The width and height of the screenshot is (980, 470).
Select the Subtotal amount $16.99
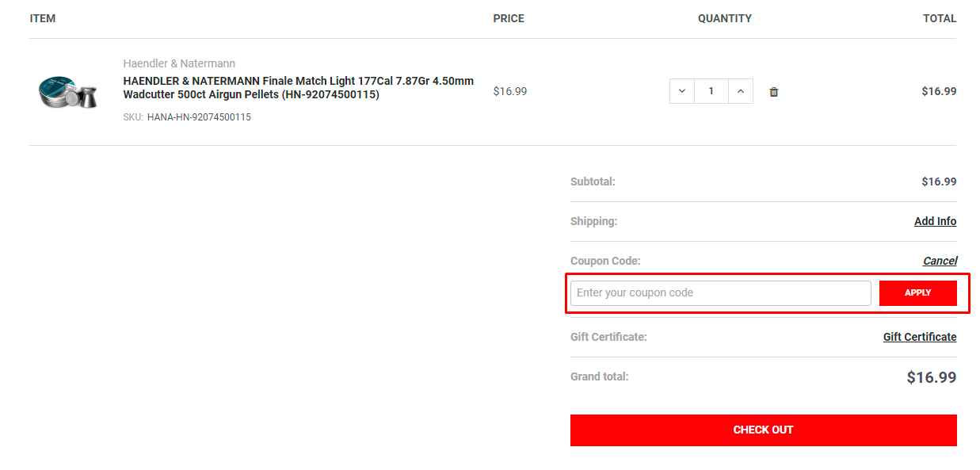(939, 182)
